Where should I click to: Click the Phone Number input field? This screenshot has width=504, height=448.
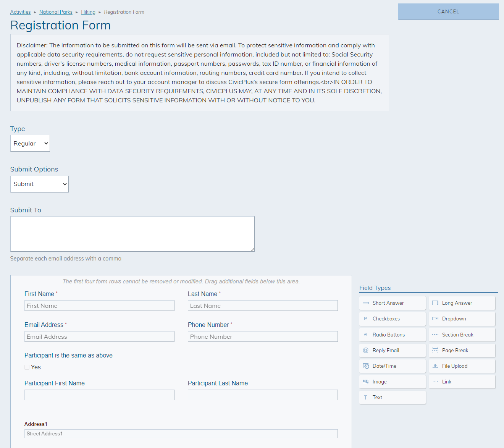pyautogui.click(x=263, y=336)
